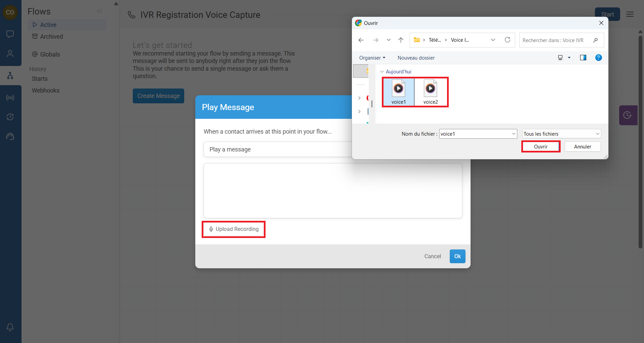Open the Organiser dropdown menu
This screenshot has height=343, width=644.
click(x=372, y=58)
